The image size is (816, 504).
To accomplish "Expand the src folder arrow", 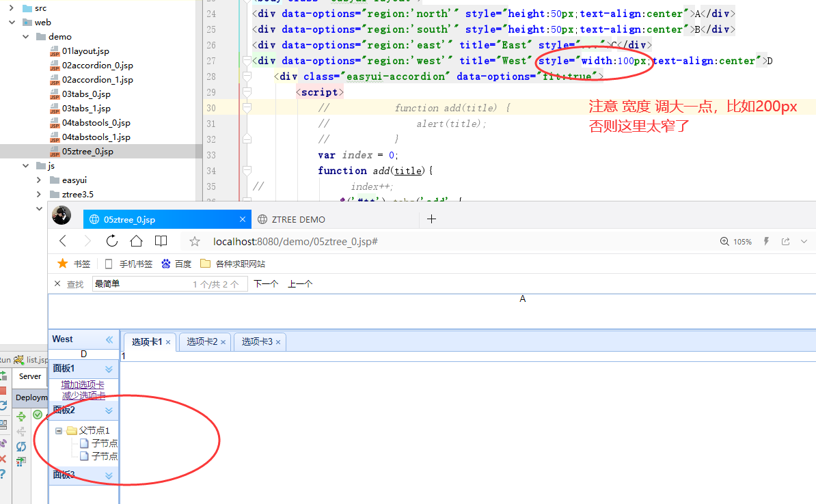I will (x=12, y=8).
